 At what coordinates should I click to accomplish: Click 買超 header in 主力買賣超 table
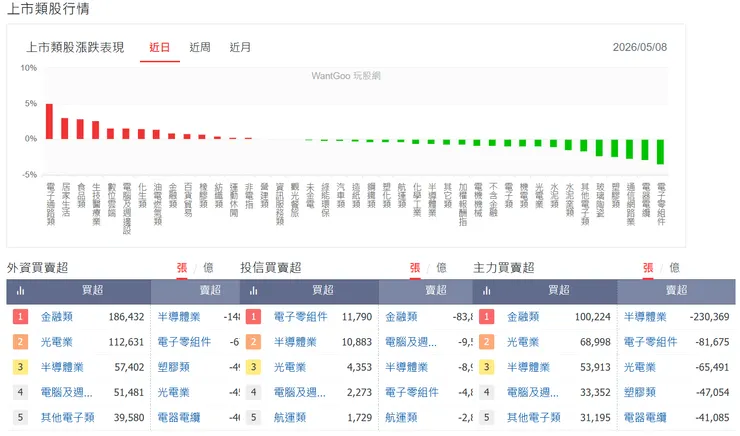pos(559,290)
